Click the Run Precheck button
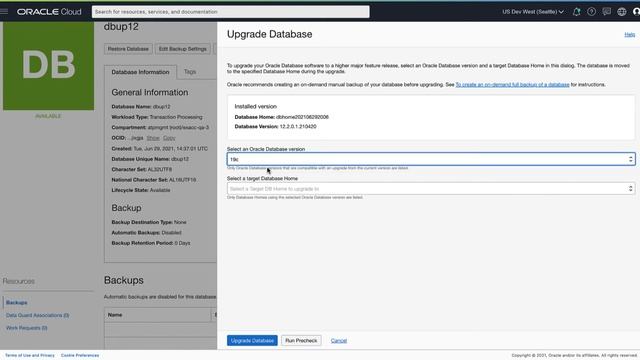 301,340
